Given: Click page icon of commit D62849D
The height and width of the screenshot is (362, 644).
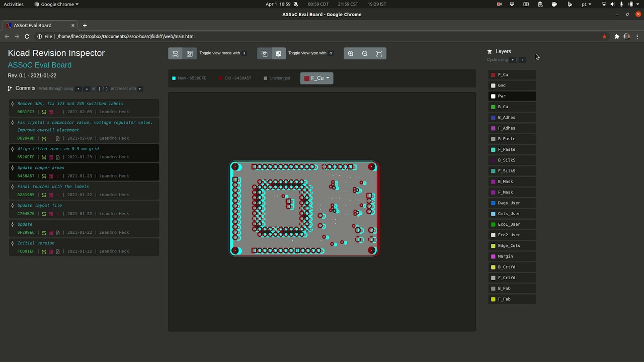Looking at the screenshot, I should (x=58, y=138).
